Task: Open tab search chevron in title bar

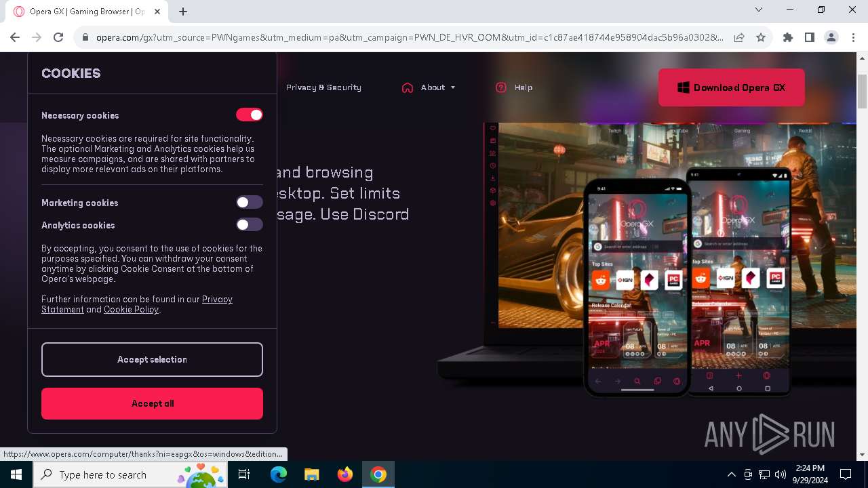Action: click(x=759, y=9)
